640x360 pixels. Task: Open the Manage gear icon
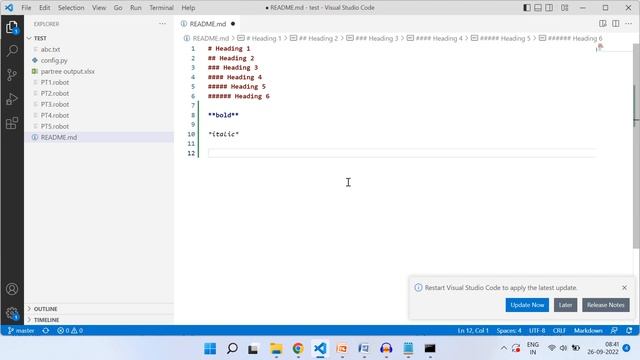[x=12, y=313]
